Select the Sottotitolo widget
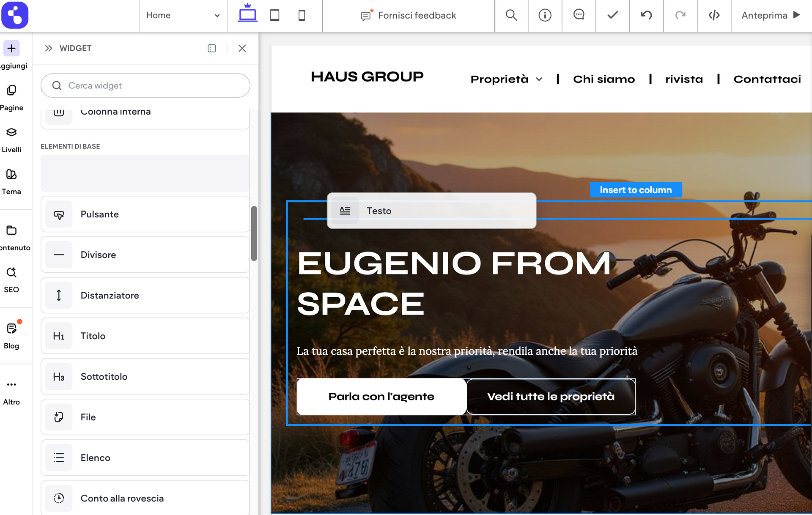This screenshot has width=812, height=515. coord(145,376)
